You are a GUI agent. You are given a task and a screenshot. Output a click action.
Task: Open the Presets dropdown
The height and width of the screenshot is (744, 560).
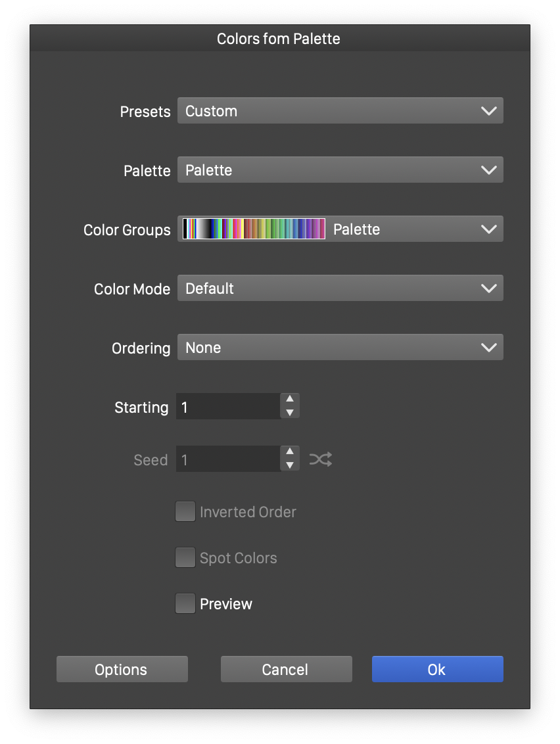(x=340, y=111)
